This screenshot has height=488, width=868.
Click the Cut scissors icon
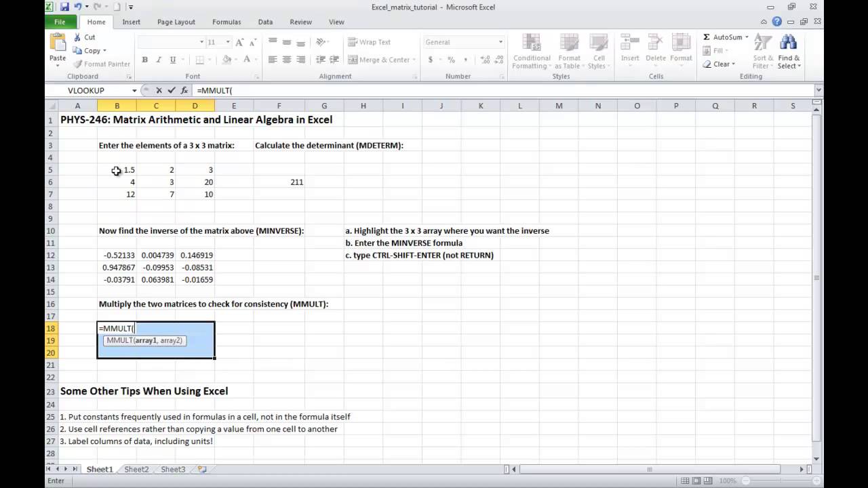pos(77,37)
